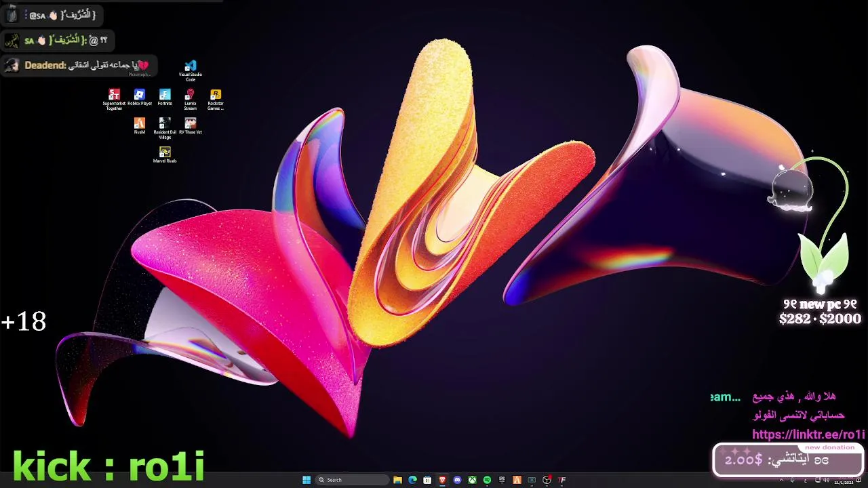The width and height of the screenshot is (868, 488).
Task: Select the Roblox Player desktop shortcut
Action: [140, 98]
